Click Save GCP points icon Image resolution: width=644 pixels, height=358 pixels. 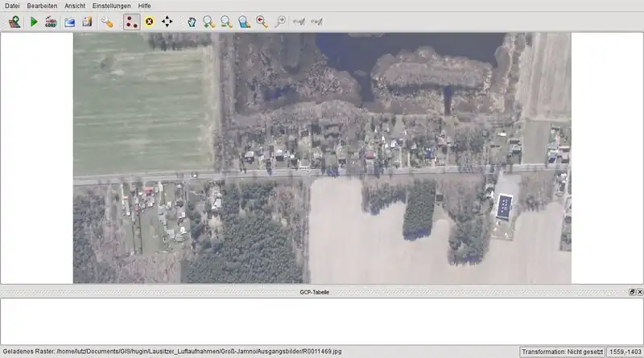[86, 22]
